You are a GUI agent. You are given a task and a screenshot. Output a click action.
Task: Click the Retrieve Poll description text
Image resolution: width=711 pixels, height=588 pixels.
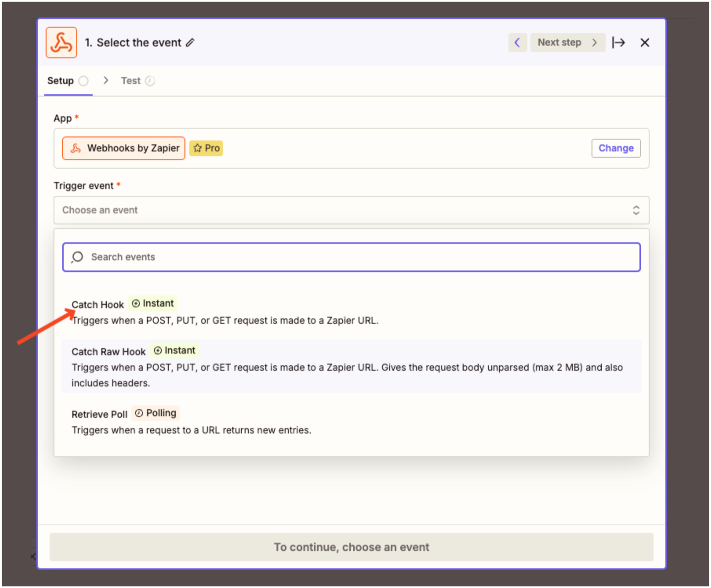192,430
